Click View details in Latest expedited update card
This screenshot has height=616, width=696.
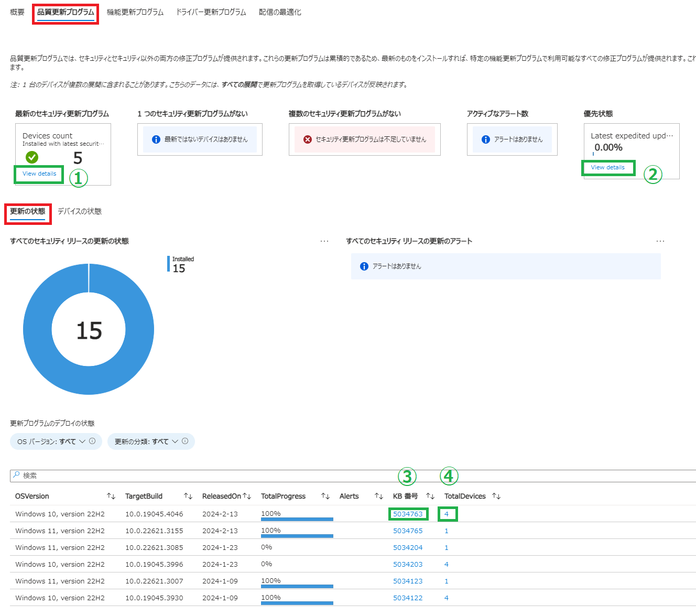tap(607, 167)
